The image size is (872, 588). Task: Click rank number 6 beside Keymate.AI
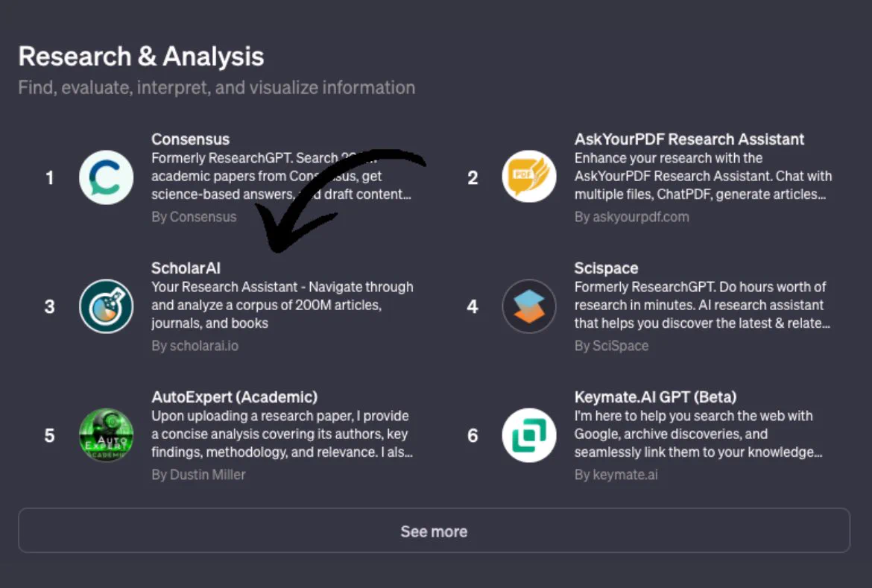(473, 435)
